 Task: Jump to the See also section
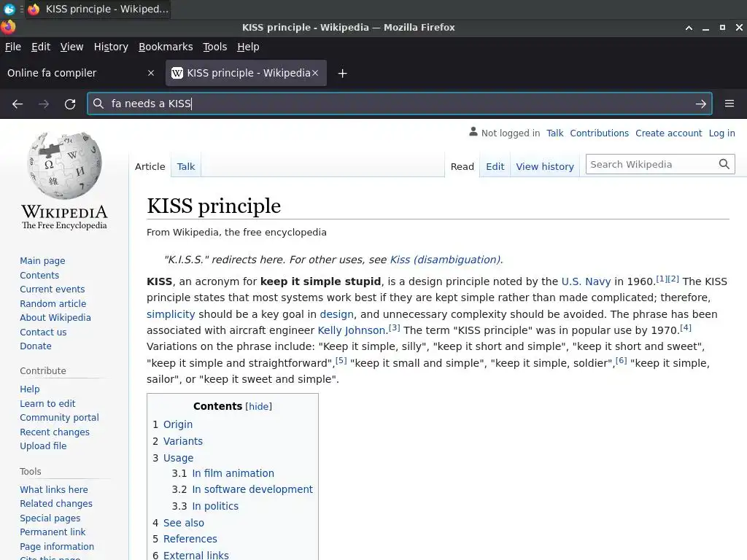tap(183, 523)
